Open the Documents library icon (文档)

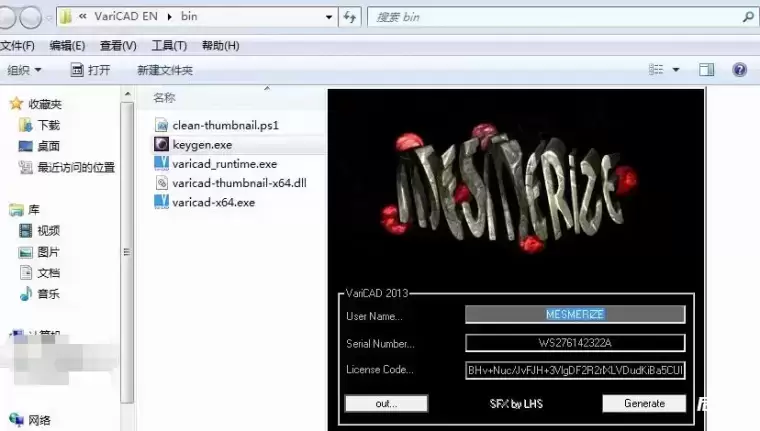pyautogui.click(x=26, y=272)
